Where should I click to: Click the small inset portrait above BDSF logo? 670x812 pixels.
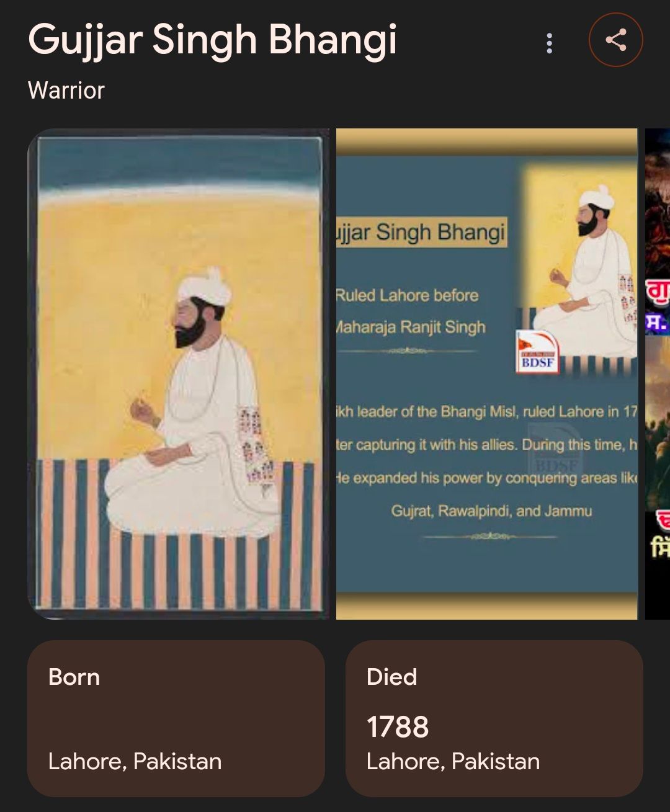click(580, 270)
